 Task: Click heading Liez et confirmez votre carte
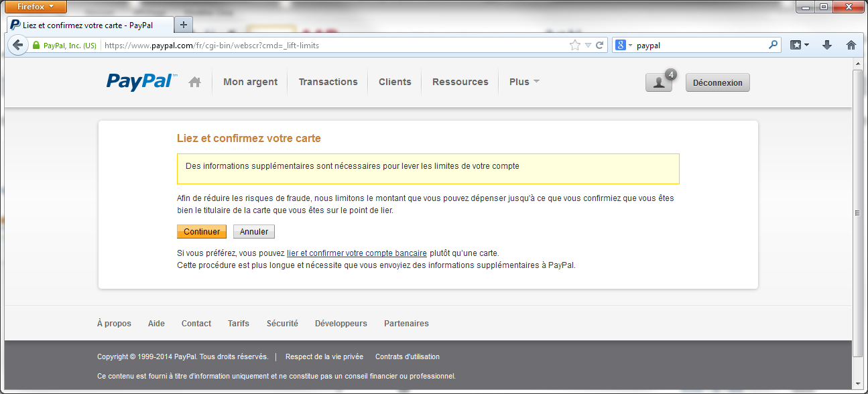[x=249, y=139]
